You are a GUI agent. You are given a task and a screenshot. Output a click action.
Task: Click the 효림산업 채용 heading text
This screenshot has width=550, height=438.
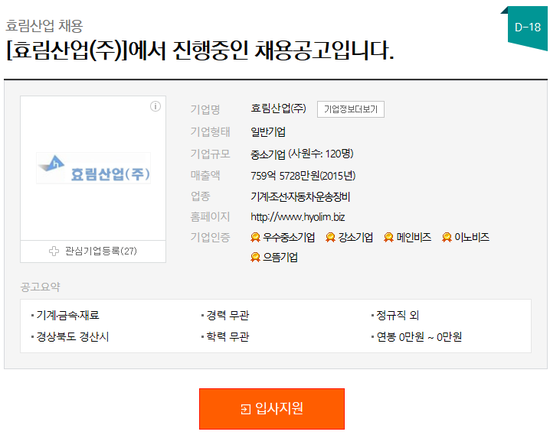(44, 26)
